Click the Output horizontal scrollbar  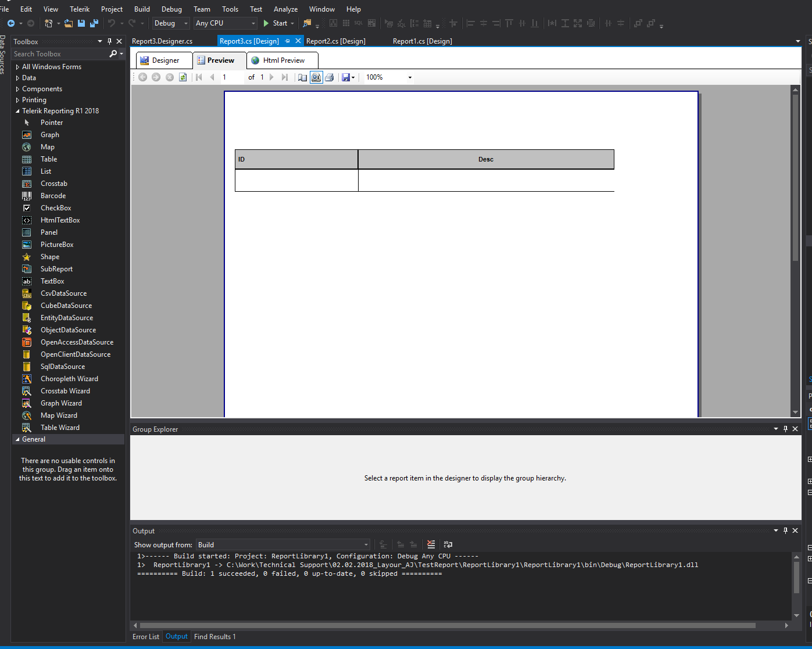[448, 626]
